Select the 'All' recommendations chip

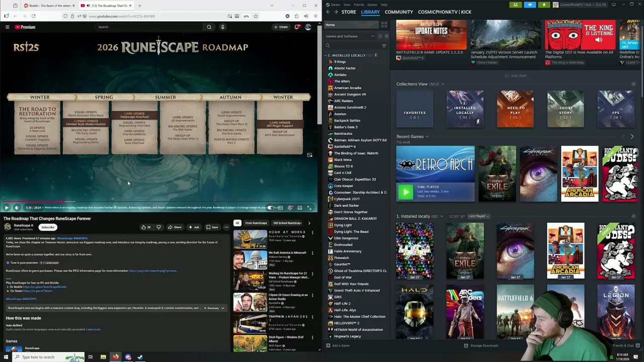coord(237,223)
